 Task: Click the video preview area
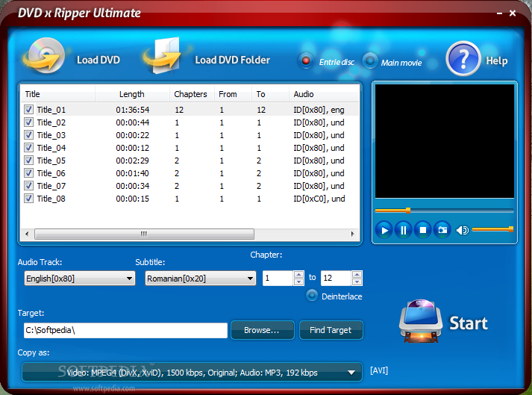coord(445,141)
